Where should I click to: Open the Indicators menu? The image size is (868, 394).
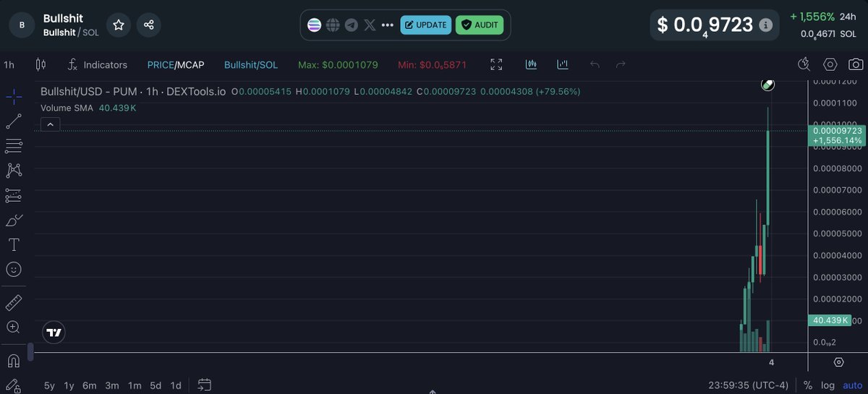(x=98, y=64)
